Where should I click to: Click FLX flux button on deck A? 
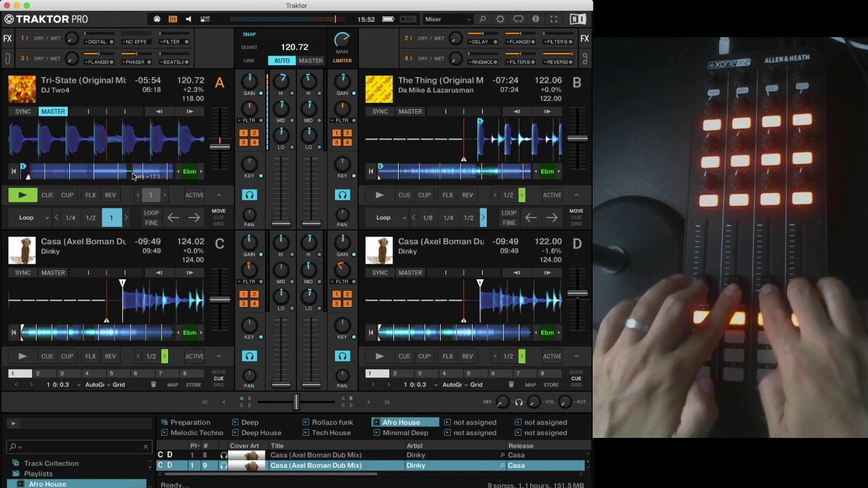pos(90,195)
